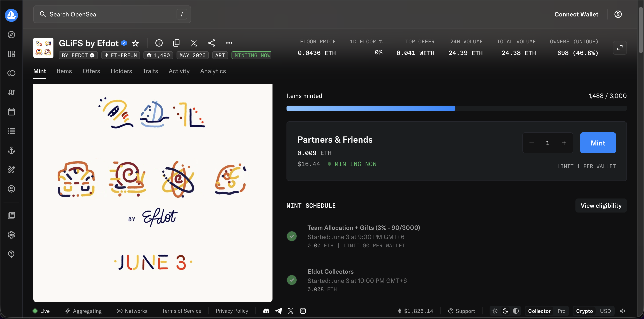The width and height of the screenshot is (644, 319).
Task: Click Connect Wallet
Action: (x=576, y=14)
